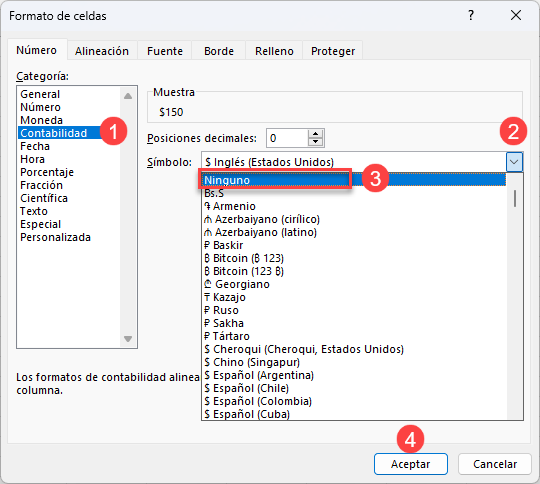Choose Tártaro symbol option

coord(354,336)
